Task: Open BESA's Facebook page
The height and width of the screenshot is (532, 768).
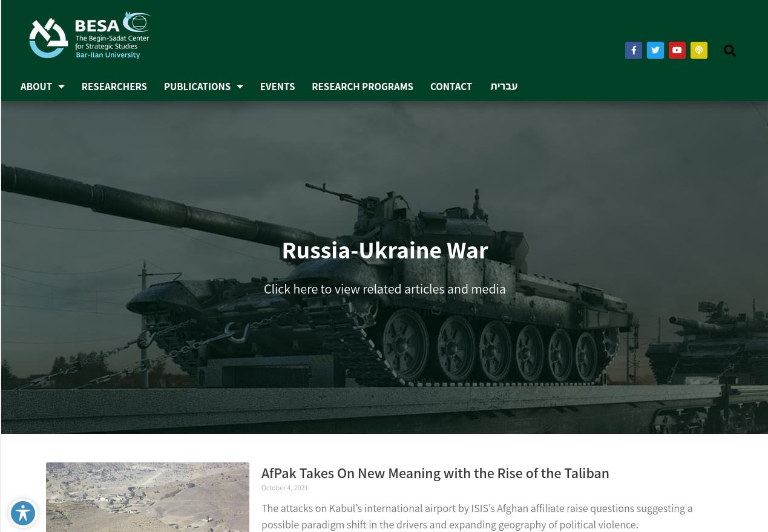Action: [633, 50]
